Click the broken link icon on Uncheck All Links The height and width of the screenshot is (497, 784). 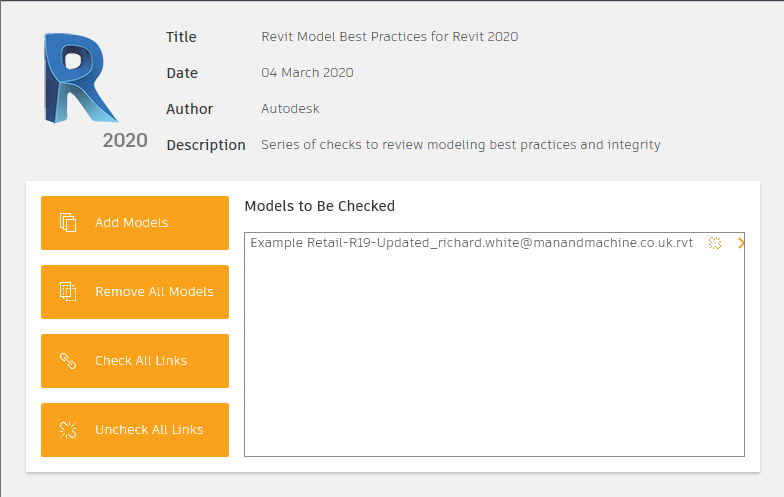click(68, 430)
